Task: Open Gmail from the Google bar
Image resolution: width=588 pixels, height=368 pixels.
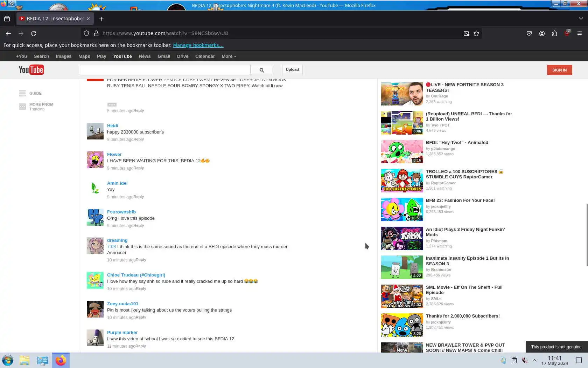Action: (x=164, y=56)
